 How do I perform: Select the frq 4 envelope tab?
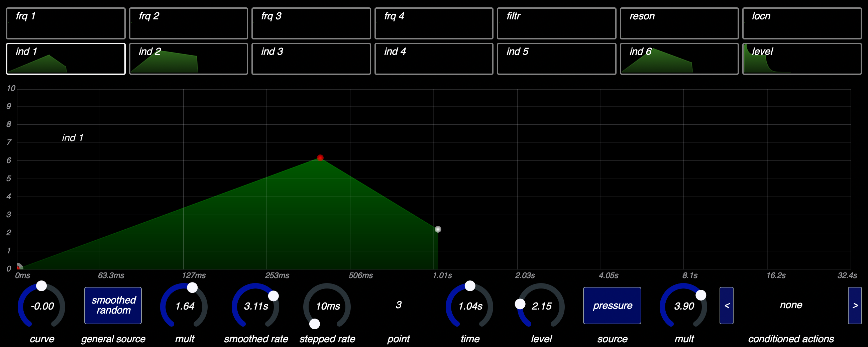434,24
